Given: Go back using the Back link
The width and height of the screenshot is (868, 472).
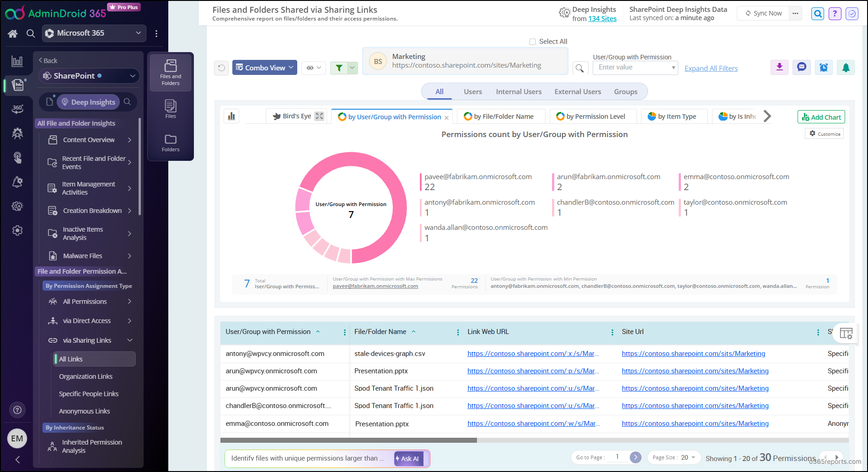Looking at the screenshot, I should coord(48,60).
